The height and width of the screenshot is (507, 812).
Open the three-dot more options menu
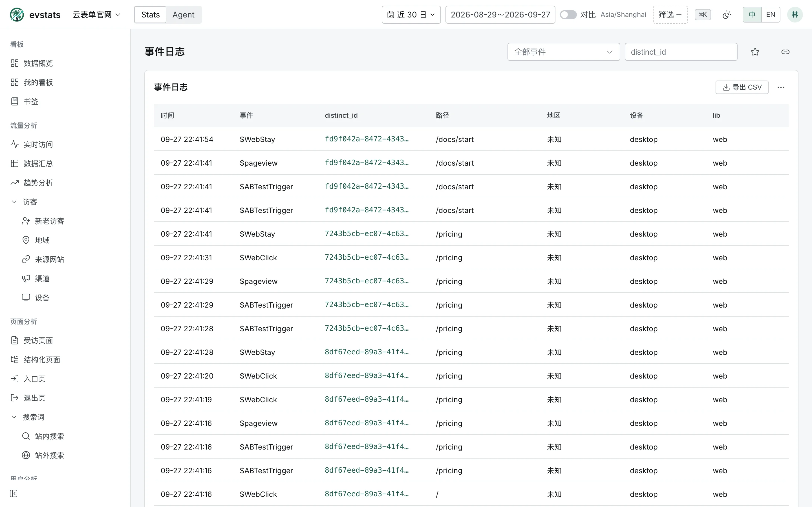pos(781,87)
